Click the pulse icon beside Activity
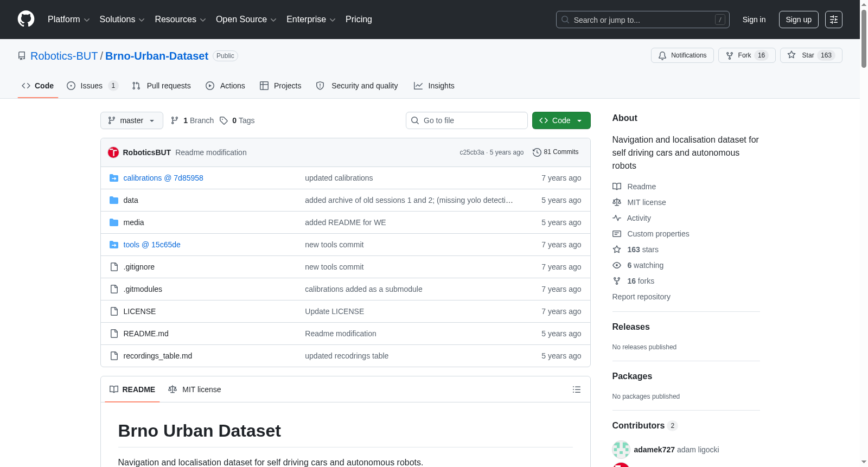 [617, 218]
